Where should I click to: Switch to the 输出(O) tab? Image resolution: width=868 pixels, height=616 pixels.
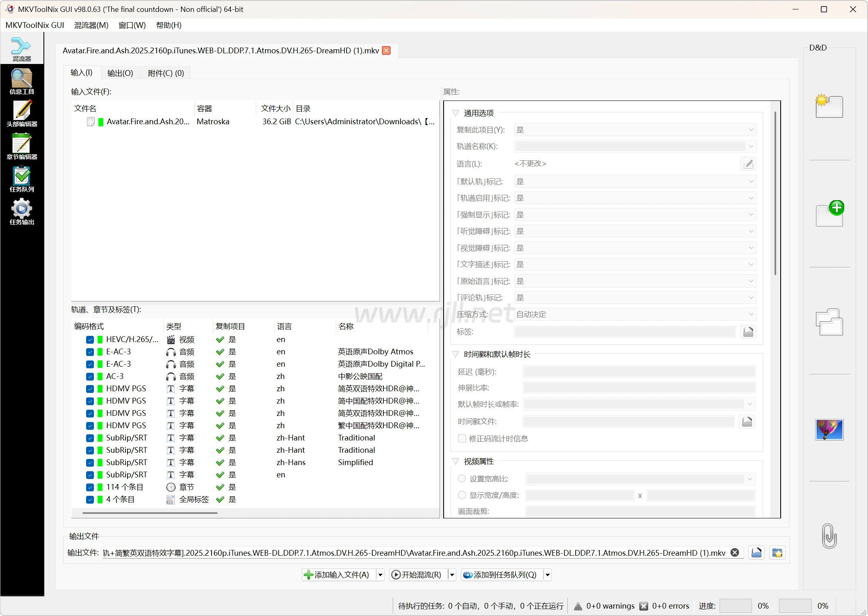click(120, 73)
